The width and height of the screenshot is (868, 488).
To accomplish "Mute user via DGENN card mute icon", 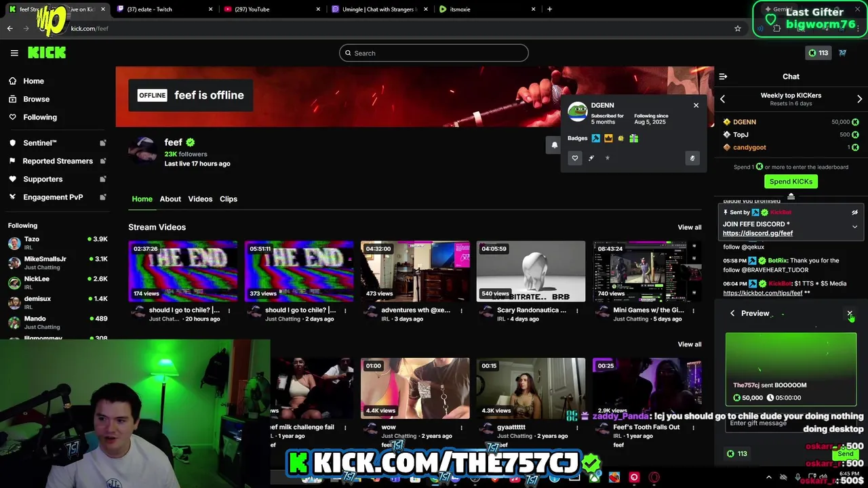I will 692,158.
